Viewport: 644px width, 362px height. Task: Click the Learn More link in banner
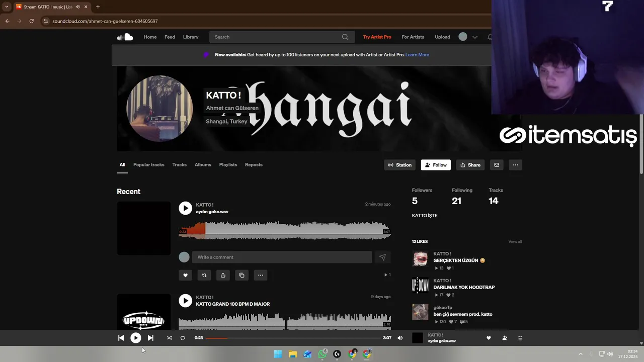pos(417,55)
